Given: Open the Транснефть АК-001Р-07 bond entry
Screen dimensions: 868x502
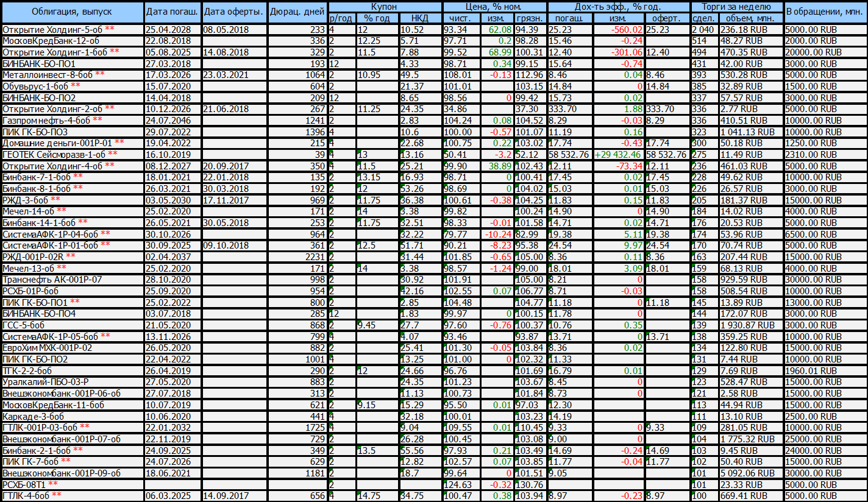Looking at the screenshot, I should click(x=52, y=279).
